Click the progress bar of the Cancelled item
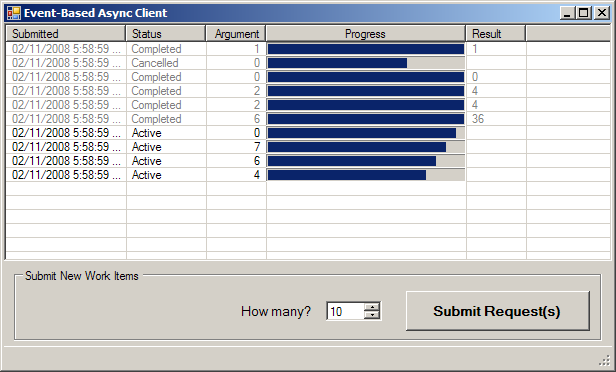 [x=366, y=63]
